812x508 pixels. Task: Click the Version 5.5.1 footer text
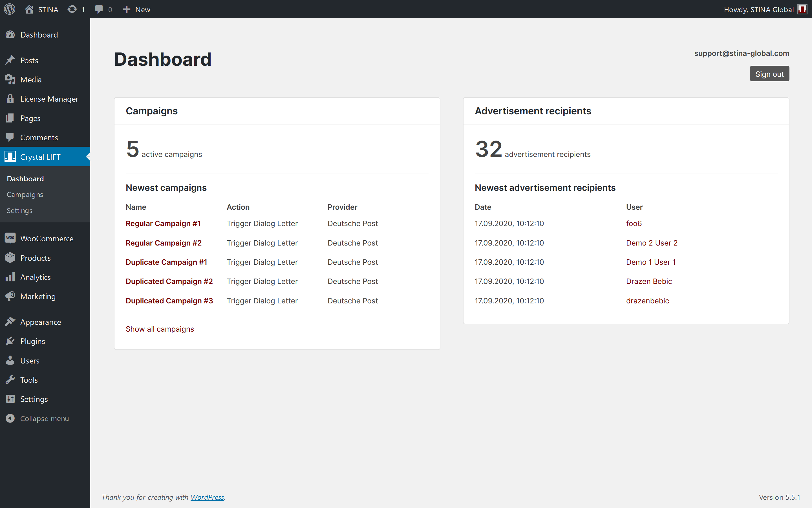[780, 497]
